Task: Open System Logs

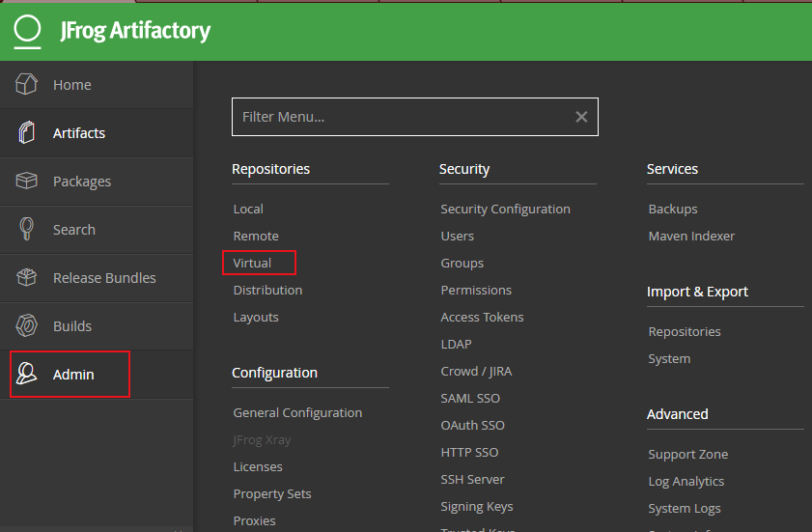Action: tap(685, 508)
